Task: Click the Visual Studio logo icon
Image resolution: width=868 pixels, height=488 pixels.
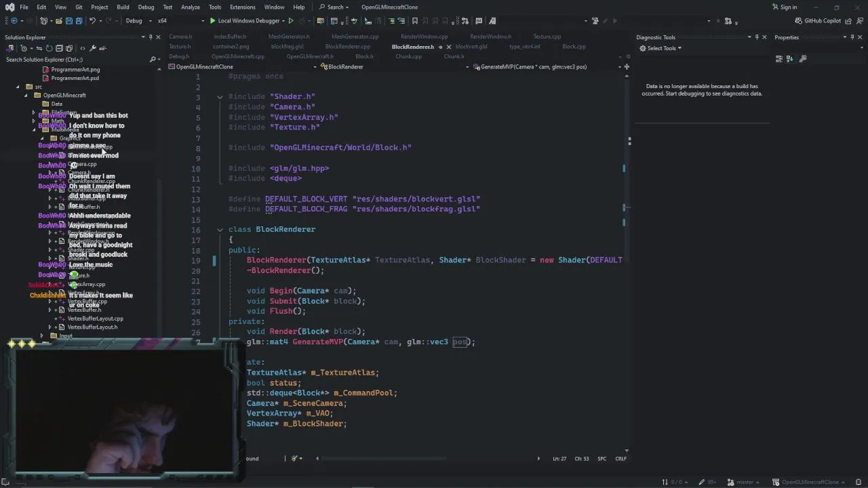Action: (9, 7)
